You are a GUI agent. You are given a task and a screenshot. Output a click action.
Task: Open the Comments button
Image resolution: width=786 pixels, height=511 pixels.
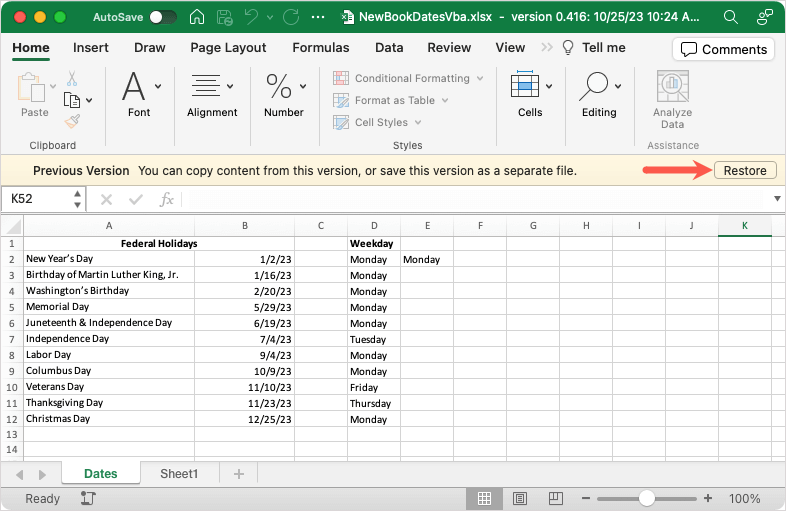(723, 49)
